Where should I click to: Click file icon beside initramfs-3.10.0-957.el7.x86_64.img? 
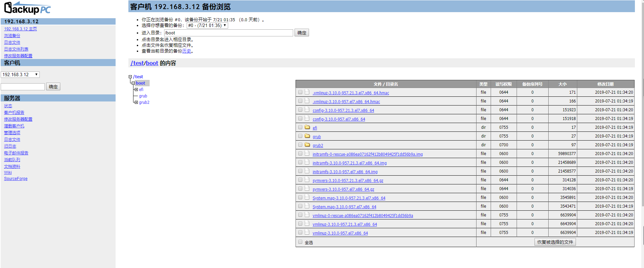click(x=307, y=171)
